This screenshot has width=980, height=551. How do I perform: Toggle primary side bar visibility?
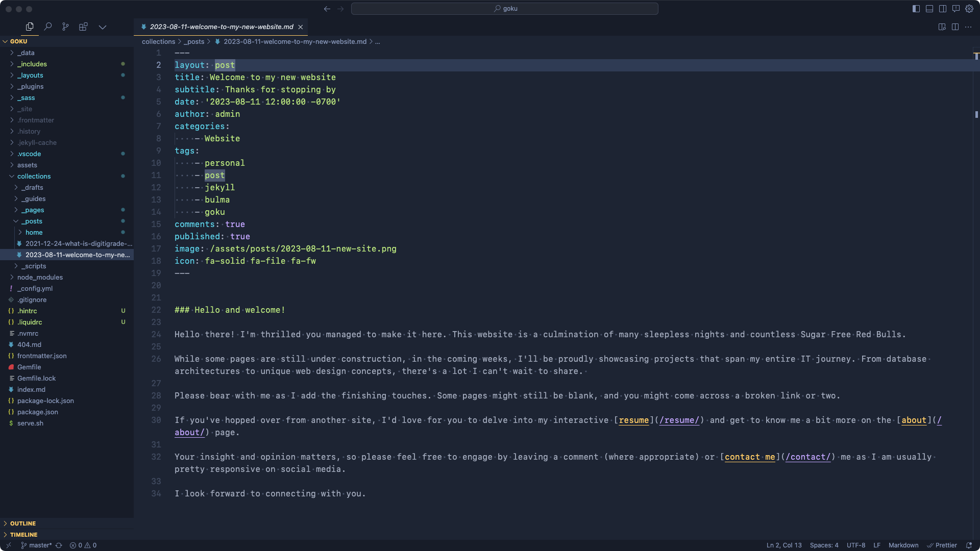coord(916,9)
